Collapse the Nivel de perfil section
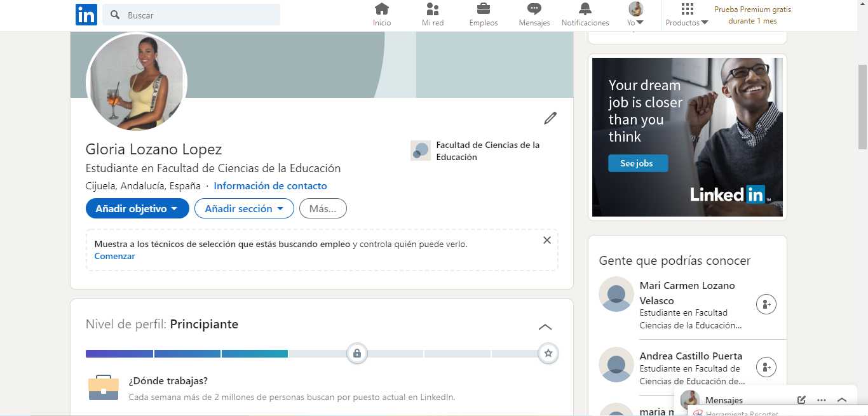 (x=545, y=327)
